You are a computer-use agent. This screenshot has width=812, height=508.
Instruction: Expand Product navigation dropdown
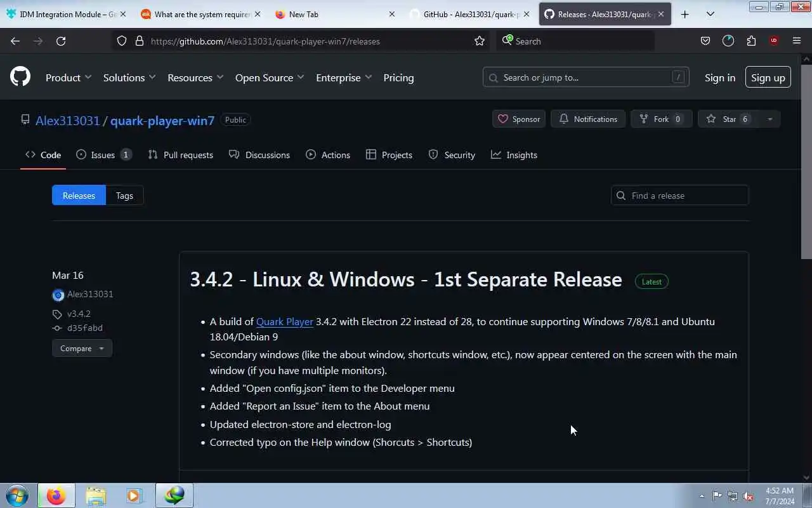pyautogui.click(x=69, y=77)
